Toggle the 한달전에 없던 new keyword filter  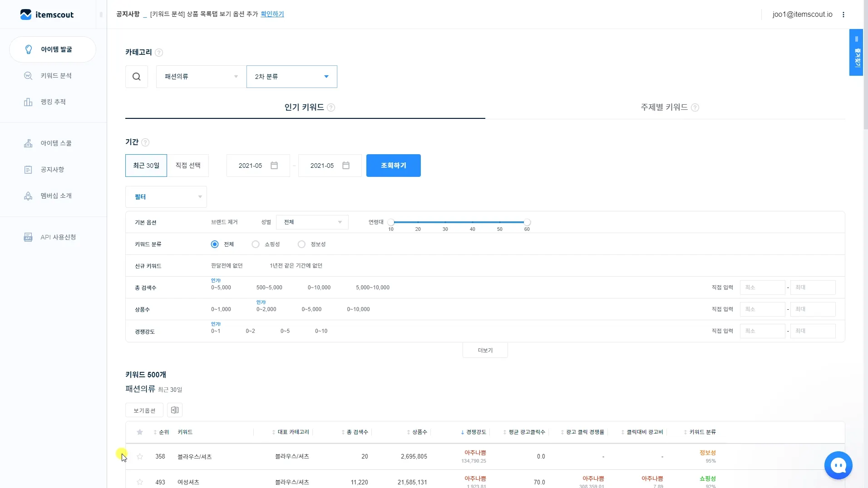(x=227, y=266)
